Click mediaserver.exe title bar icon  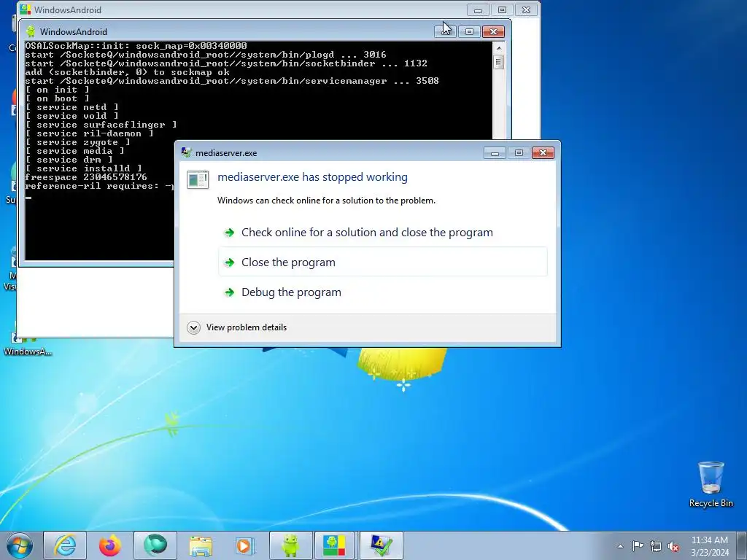[x=186, y=153]
